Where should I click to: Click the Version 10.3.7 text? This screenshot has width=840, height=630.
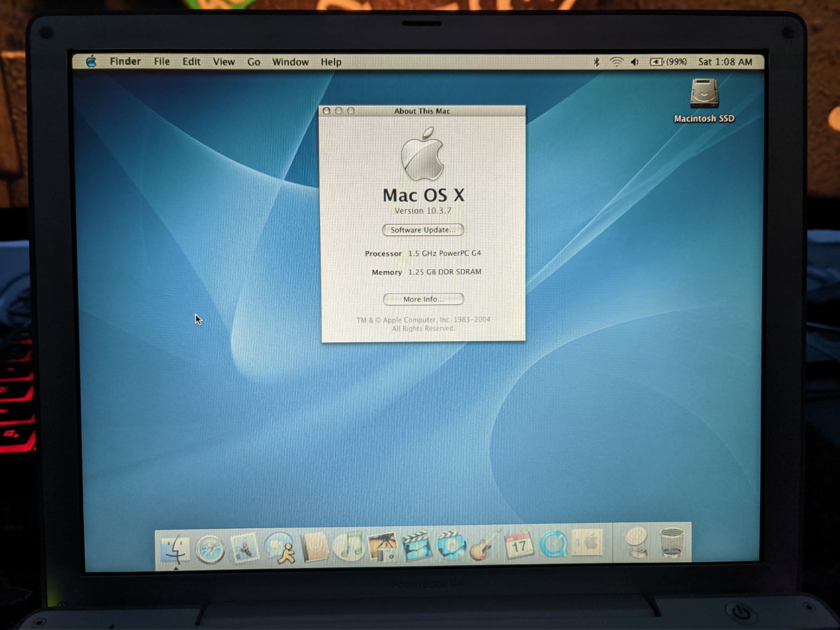(x=423, y=211)
